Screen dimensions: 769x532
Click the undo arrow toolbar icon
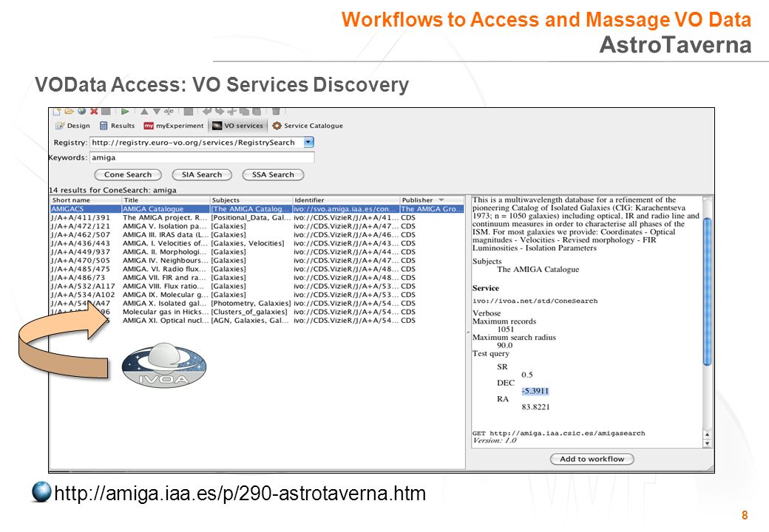tap(208, 111)
